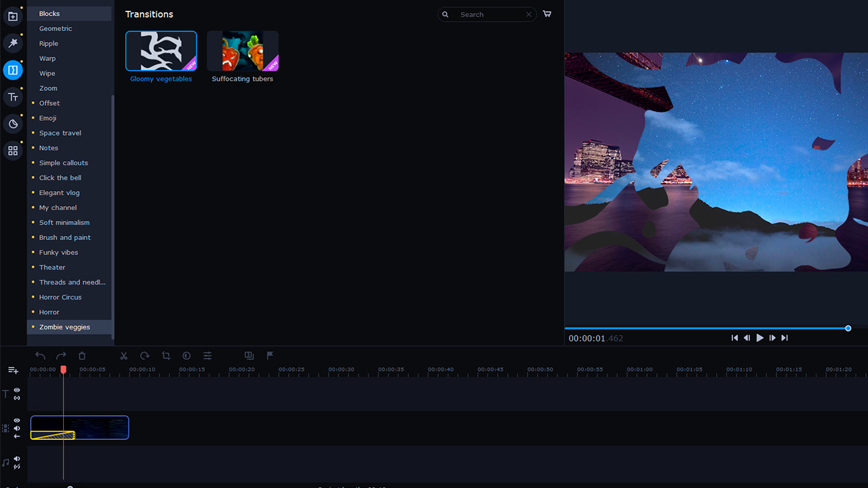The width and height of the screenshot is (868, 488).
Task: Open Color Adjustments from the timeline toolbar
Action: pos(186,355)
